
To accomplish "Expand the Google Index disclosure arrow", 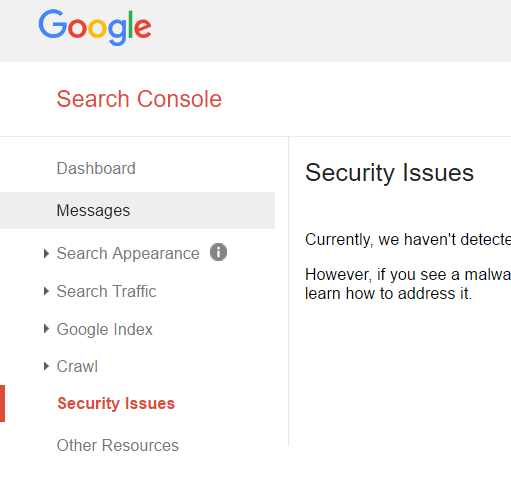I will pyautogui.click(x=46, y=329).
